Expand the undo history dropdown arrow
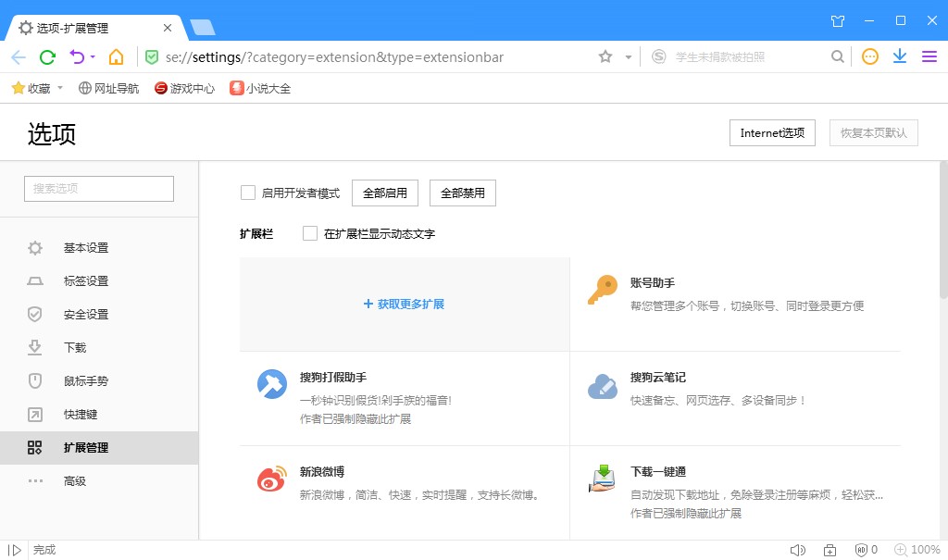This screenshot has width=948, height=560. tap(93, 58)
